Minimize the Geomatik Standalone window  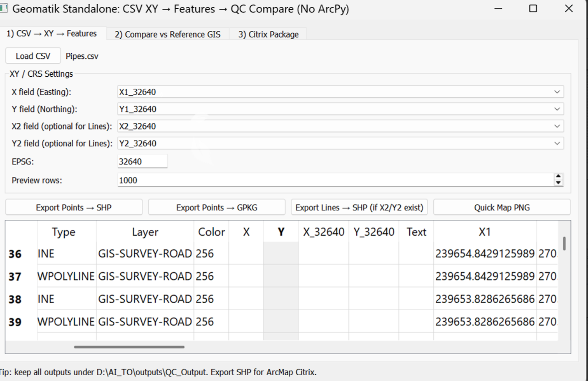click(498, 8)
